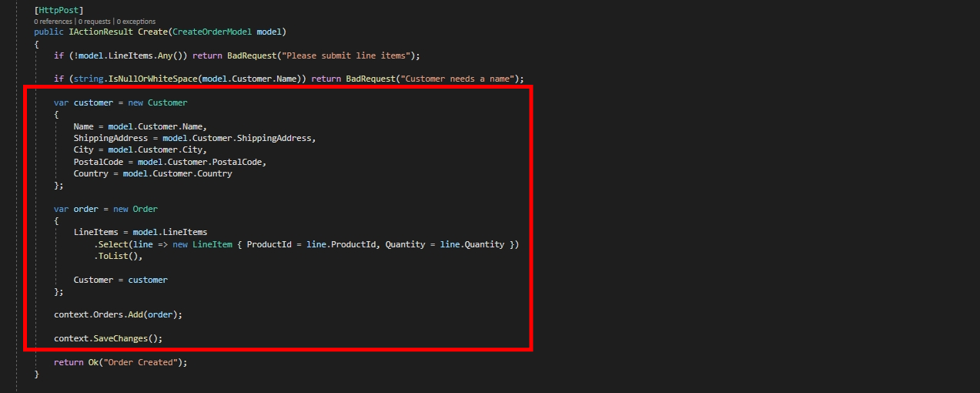Click the "Order Created" string
This screenshot has height=393, width=980.
(x=141, y=362)
